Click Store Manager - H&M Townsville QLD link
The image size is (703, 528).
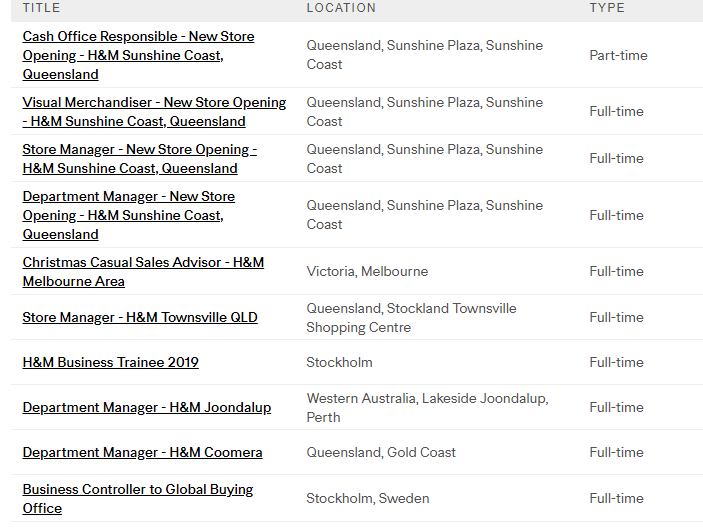(140, 317)
